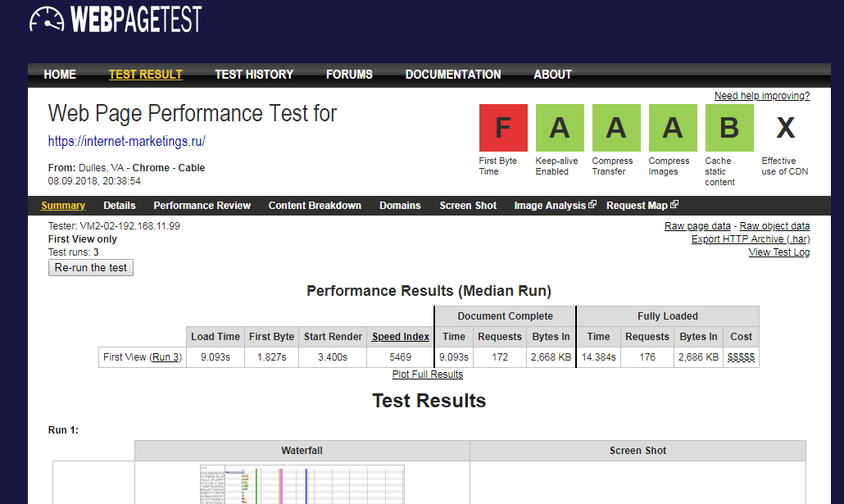Click the B grade for Cache static content
The image size is (844, 504).
click(729, 128)
